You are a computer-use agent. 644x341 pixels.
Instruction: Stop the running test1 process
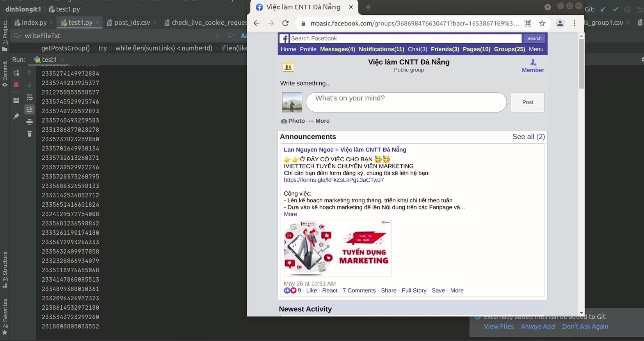click(16, 85)
